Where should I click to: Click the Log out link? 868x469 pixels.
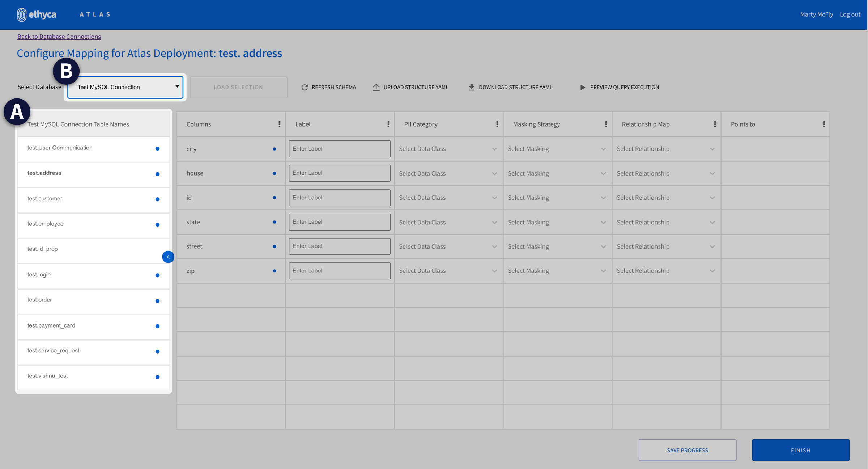click(850, 14)
